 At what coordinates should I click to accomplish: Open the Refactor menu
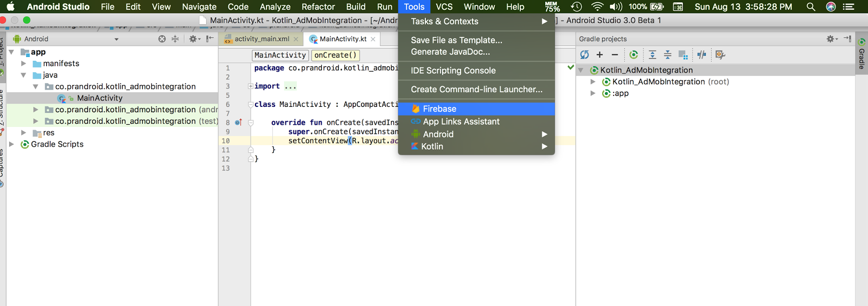coord(318,7)
